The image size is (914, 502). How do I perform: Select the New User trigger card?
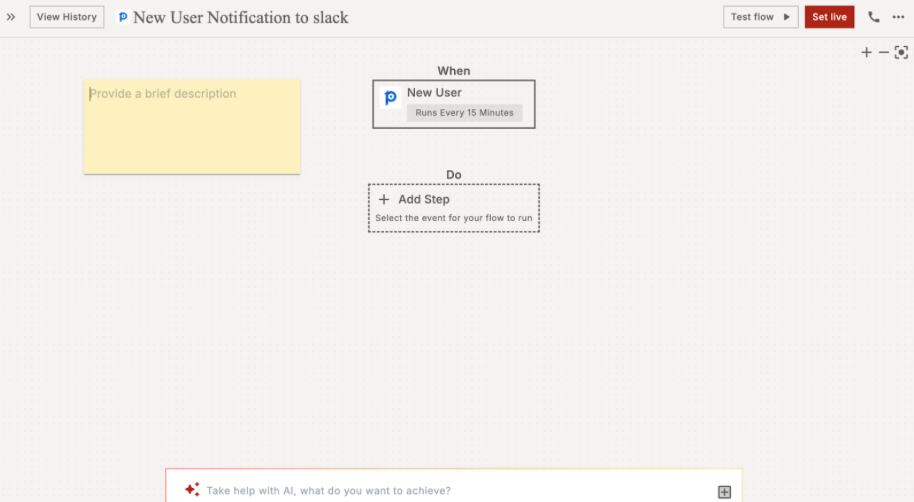[453, 104]
